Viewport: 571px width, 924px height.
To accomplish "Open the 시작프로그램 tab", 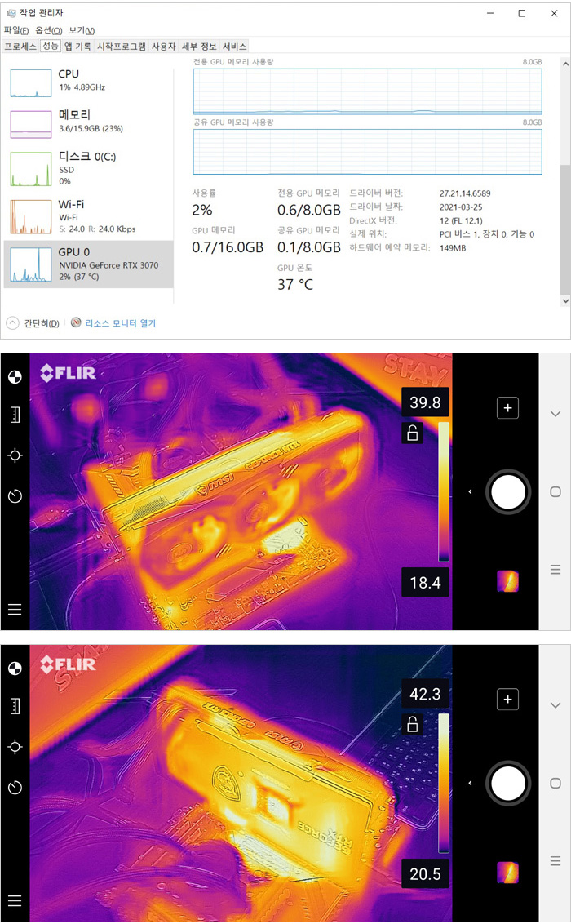I will click(122, 46).
